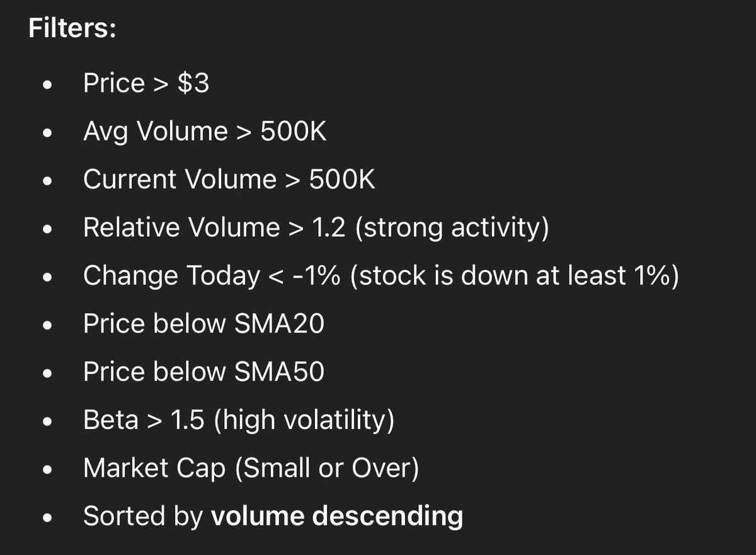Click the bullet beside "Beta > 1.5"
Image resolution: width=756 pixels, height=555 pixels.
tap(47, 422)
